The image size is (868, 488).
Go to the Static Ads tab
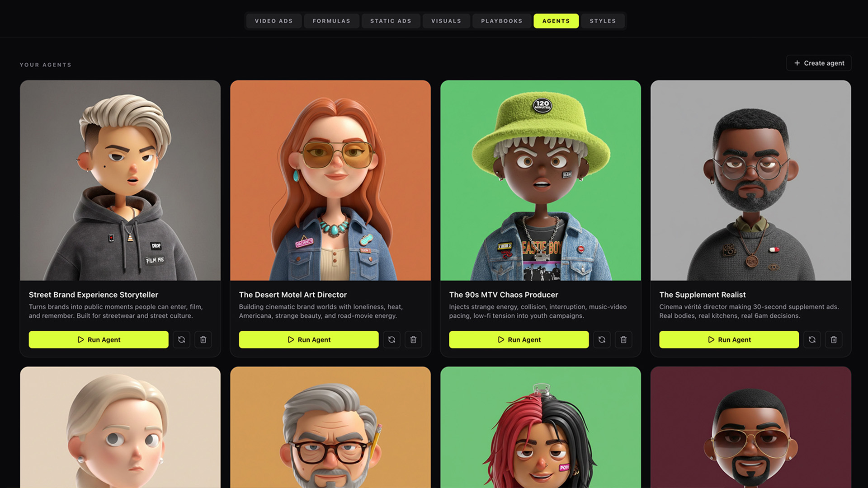(391, 21)
